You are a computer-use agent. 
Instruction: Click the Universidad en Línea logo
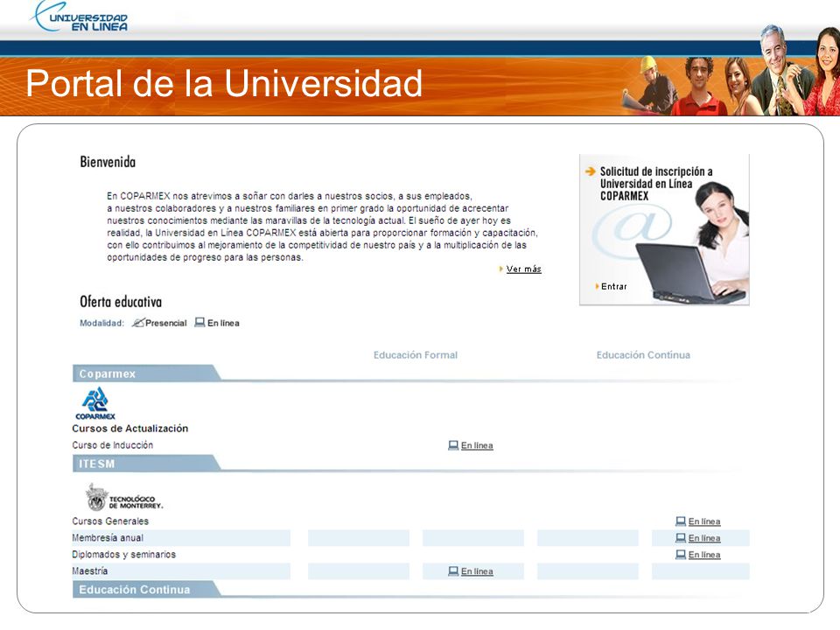(80, 17)
